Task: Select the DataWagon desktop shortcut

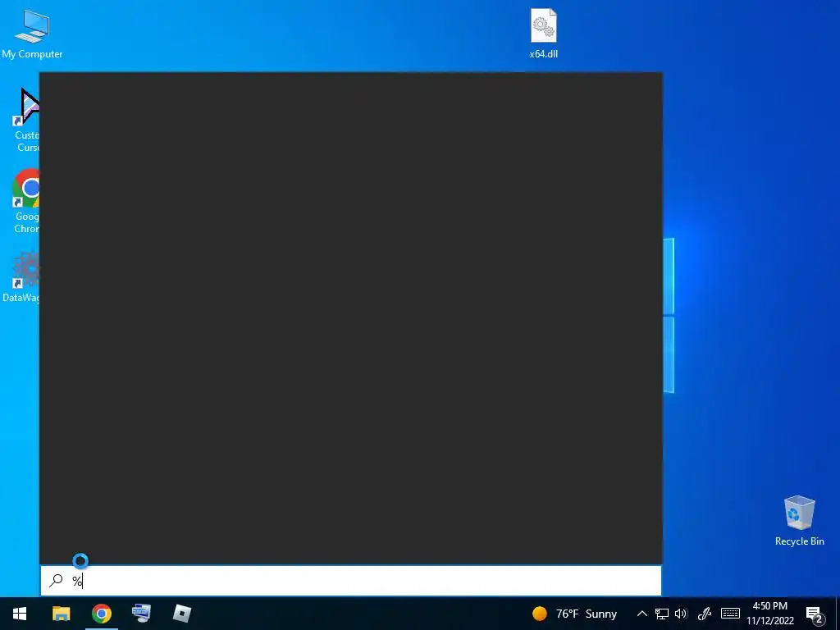Action: [x=21, y=276]
